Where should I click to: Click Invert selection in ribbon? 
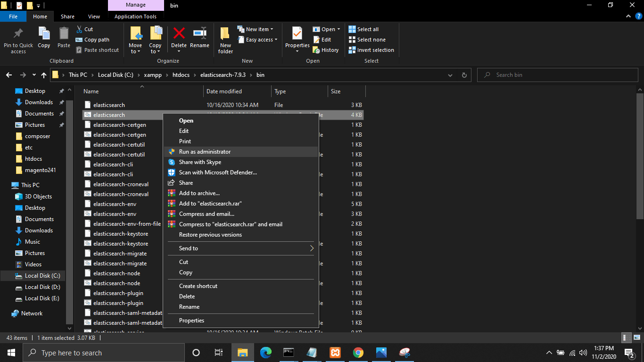tap(371, 50)
